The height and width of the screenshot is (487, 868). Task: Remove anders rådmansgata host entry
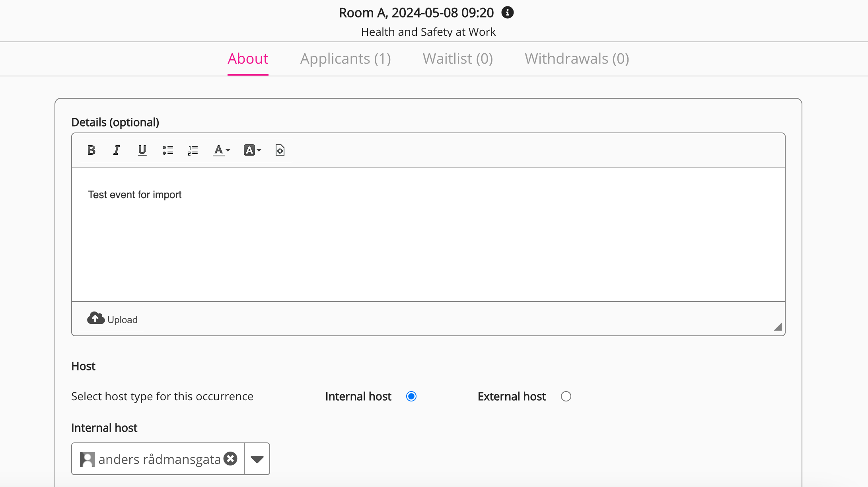(231, 458)
